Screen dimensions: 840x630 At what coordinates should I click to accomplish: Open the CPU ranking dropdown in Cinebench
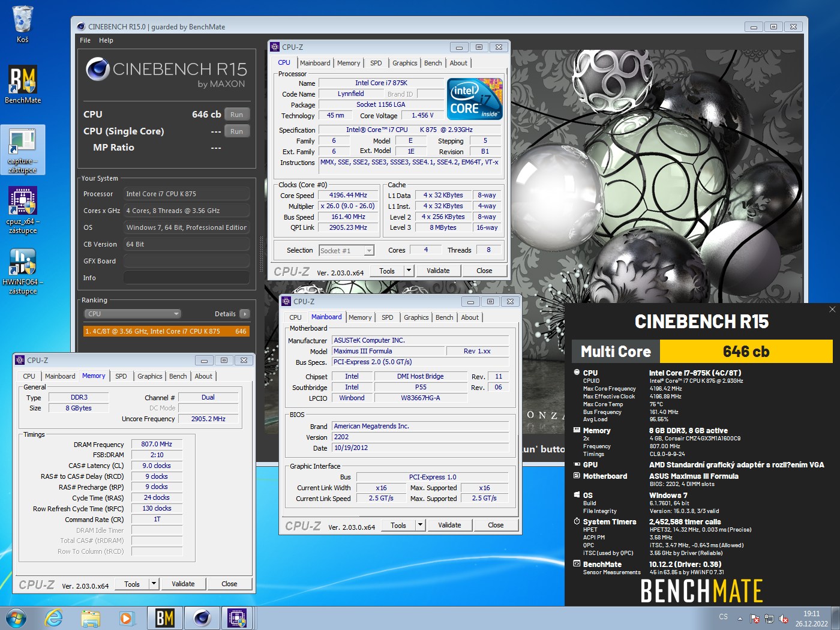[133, 314]
